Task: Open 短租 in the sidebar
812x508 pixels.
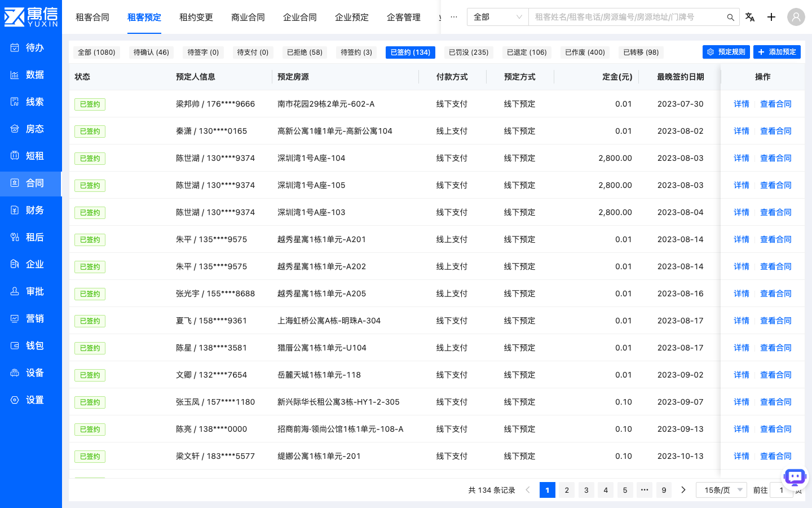Action: pyautogui.click(x=30, y=156)
